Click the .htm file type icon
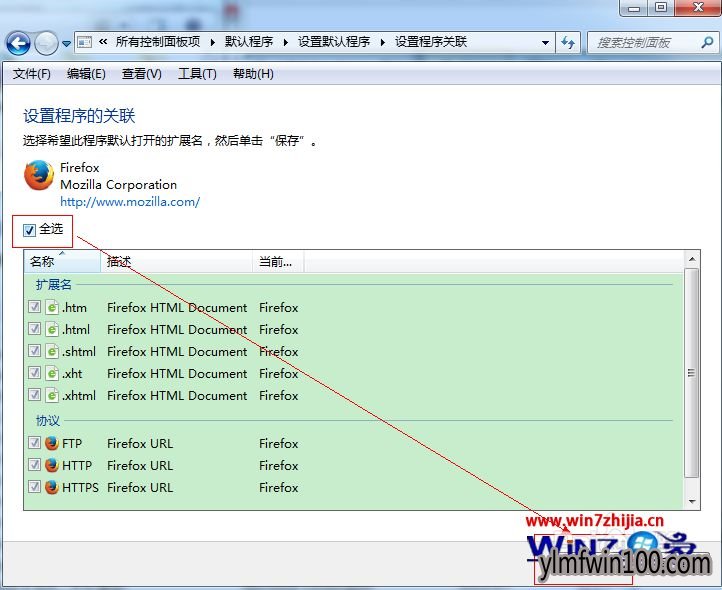722x590 pixels. click(x=52, y=307)
